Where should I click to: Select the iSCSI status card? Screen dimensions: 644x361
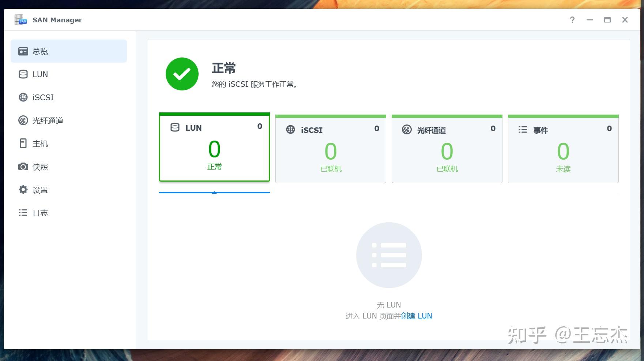pos(331,149)
